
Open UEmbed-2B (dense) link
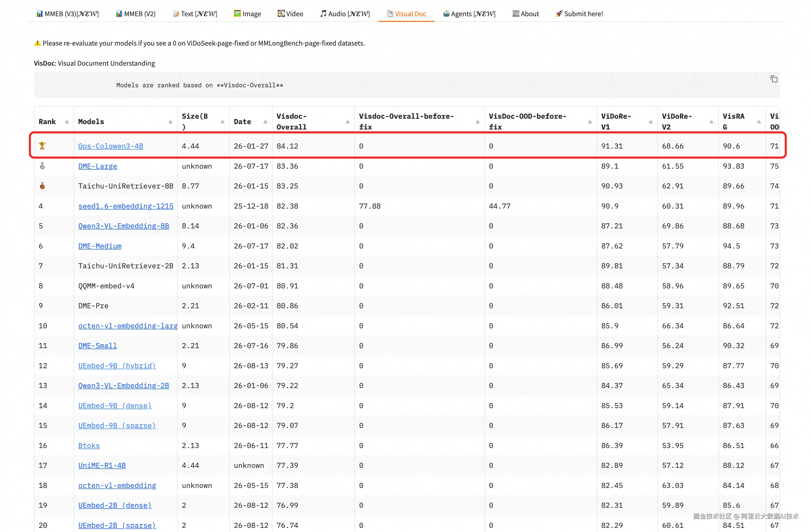115,505
